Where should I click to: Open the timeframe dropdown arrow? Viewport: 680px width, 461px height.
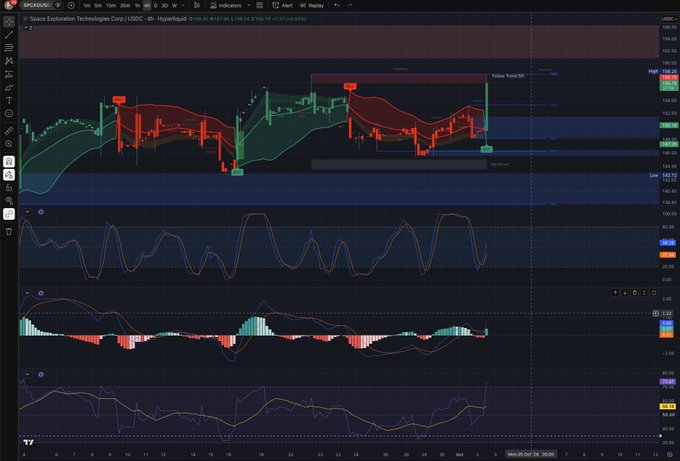point(183,6)
